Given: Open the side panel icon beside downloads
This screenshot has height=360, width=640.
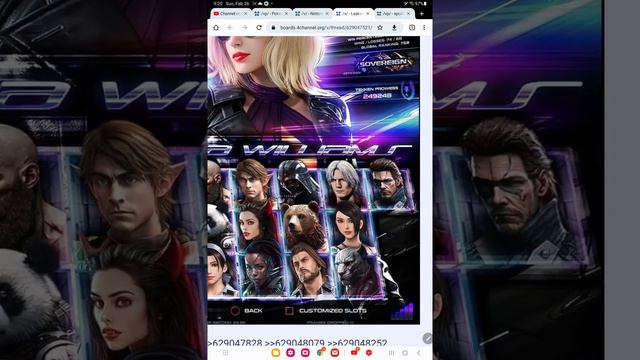Looking at the screenshot, I should 412,27.
